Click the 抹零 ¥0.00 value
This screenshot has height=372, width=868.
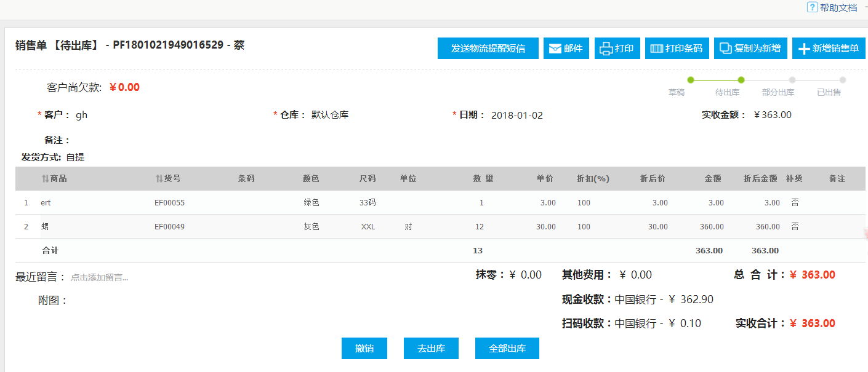pos(526,275)
